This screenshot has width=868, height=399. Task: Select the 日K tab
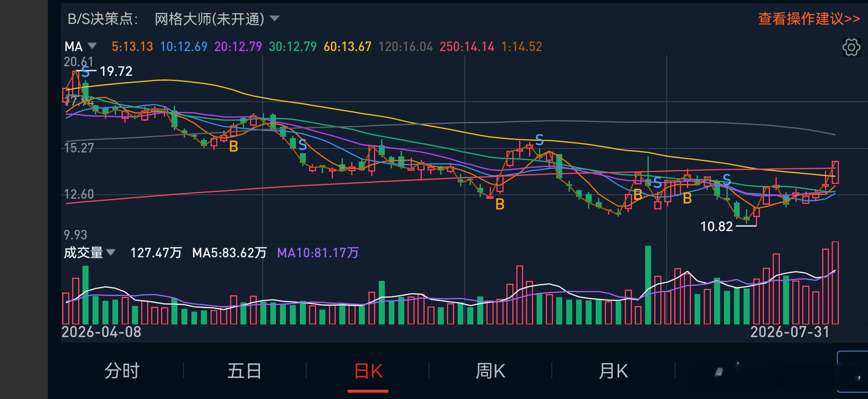(x=368, y=371)
